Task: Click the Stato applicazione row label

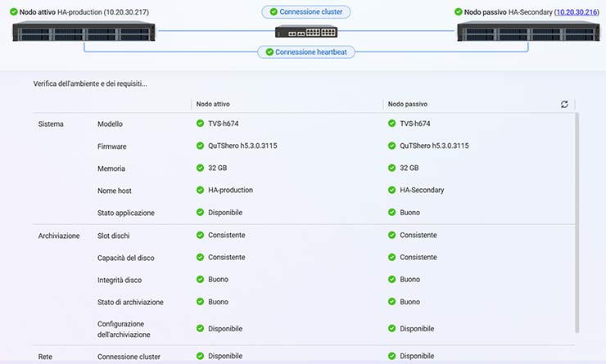Action: tap(126, 213)
